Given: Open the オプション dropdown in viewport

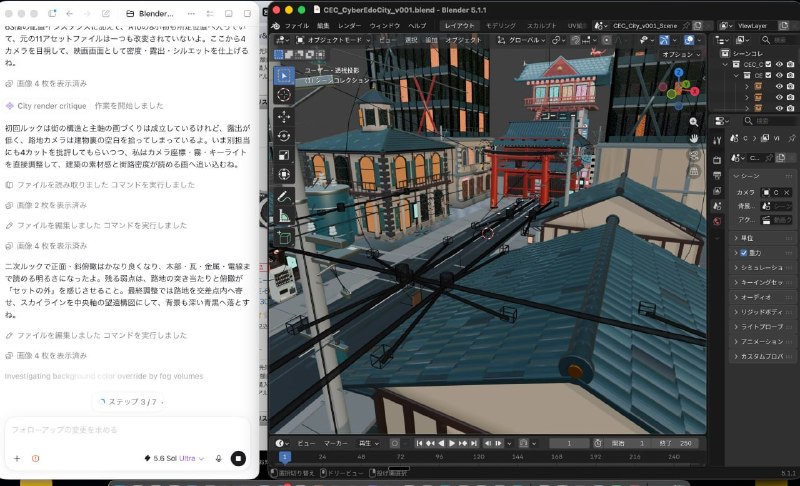Looking at the screenshot, I should 681,54.
